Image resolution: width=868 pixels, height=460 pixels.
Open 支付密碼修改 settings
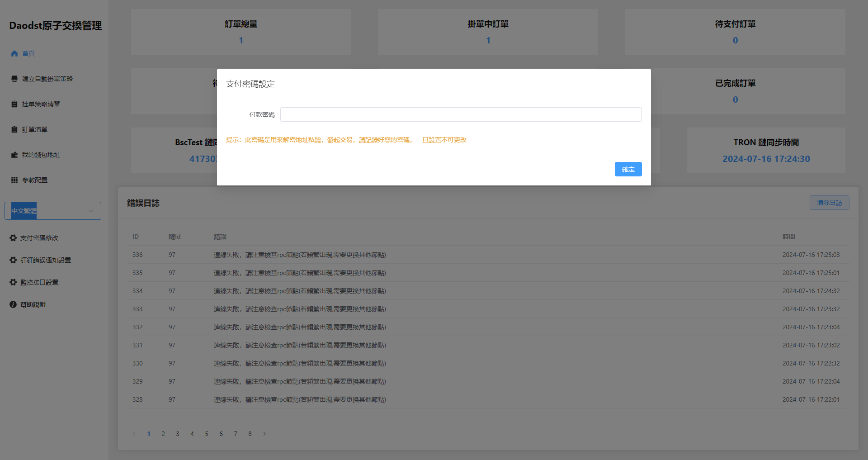(x=39, y=238)
